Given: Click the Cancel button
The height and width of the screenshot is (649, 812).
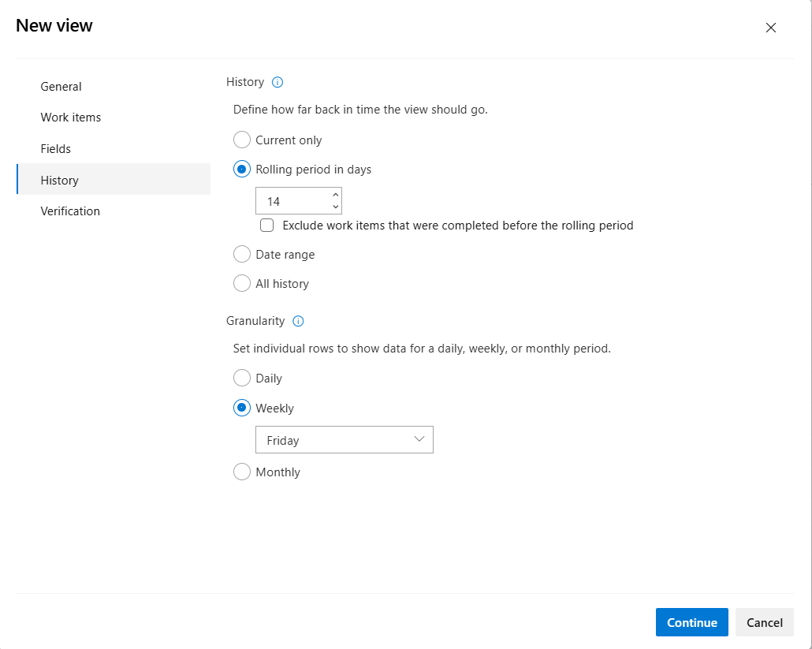Looking at the screenshot, I should 764,622.
